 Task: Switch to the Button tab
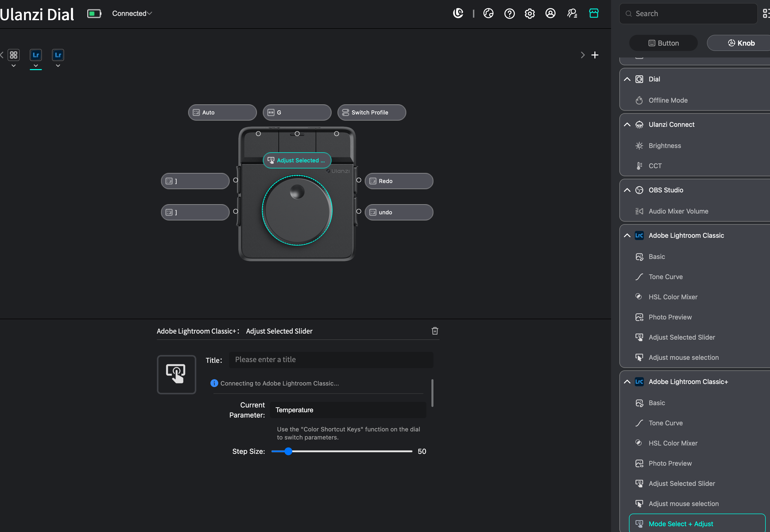pyautogui.click(x=663, y=43)
